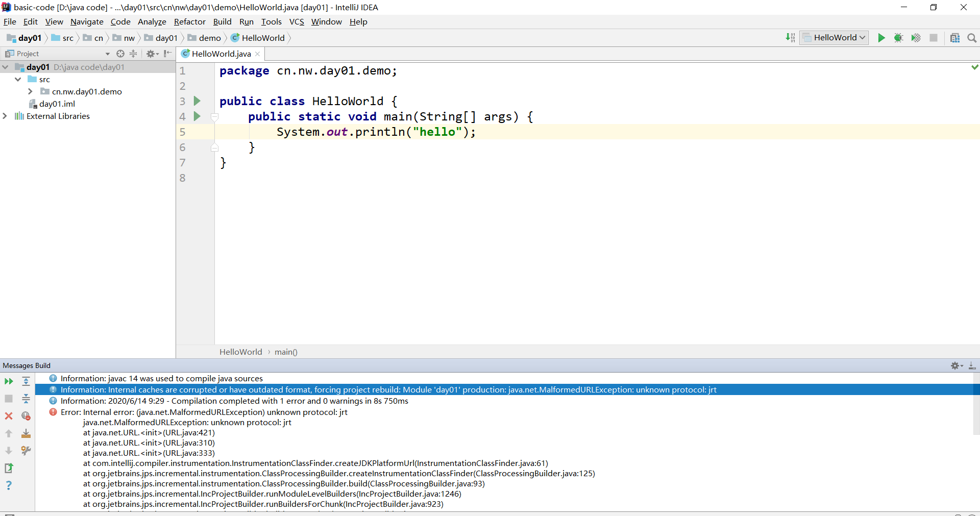Click demo breadcrumb in navigation bar
980x516 pixels.
pyautogui.click(x=204, y=38)
